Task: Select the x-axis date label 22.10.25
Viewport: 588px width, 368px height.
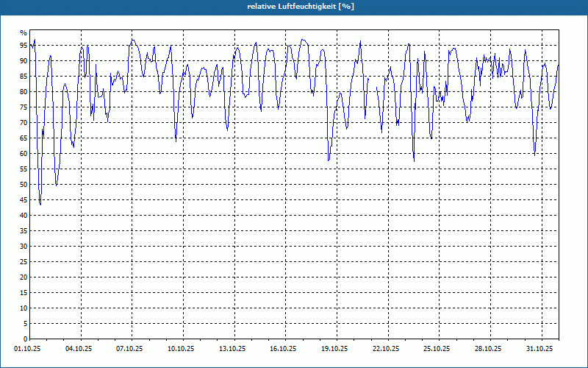Action: tap(386, 349)
